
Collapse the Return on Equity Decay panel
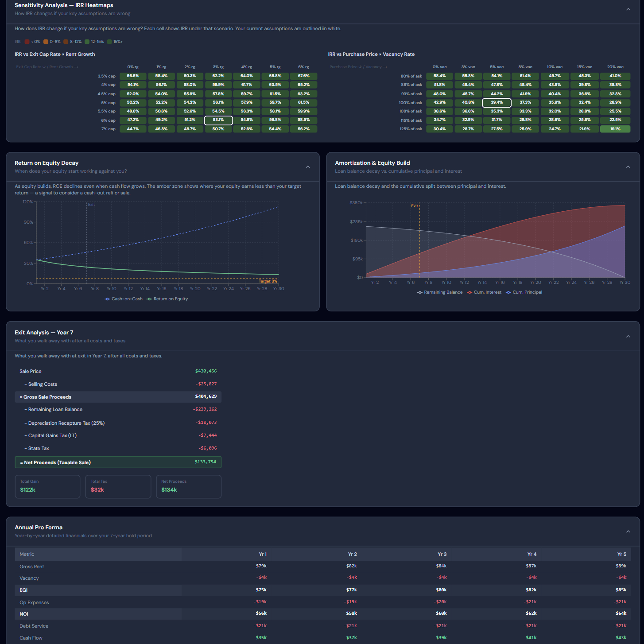[307, 167]
